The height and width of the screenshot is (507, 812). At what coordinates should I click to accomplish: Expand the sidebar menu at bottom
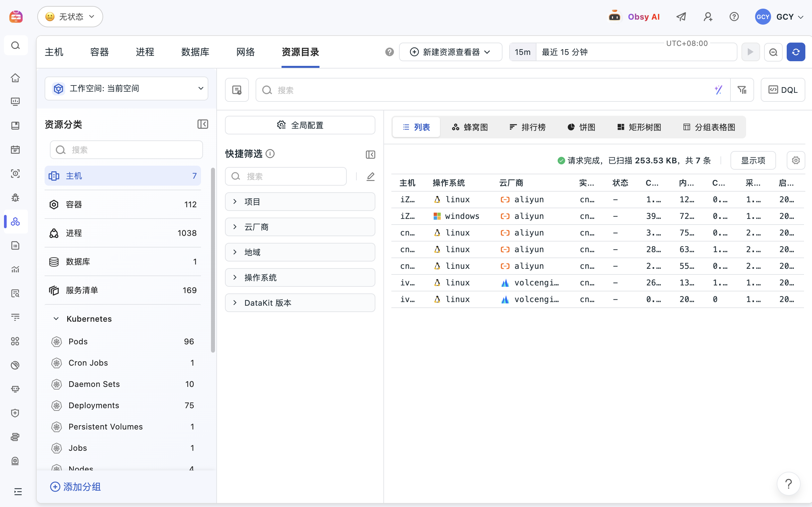tap(18, 492)
